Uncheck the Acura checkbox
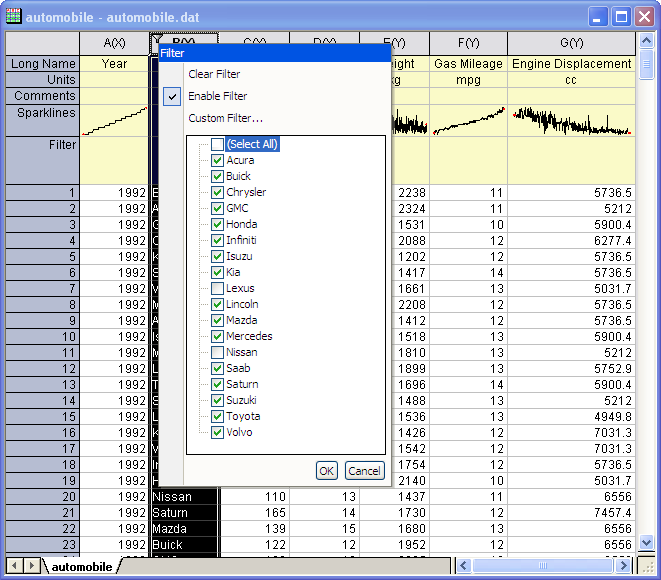 click(217, 160)
